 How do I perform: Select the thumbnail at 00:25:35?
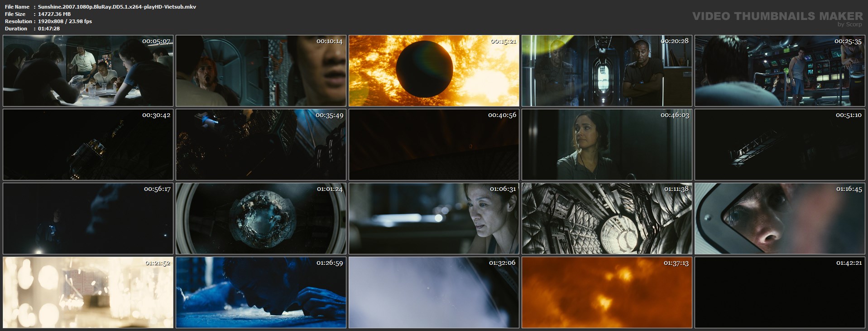tap(780, 71)
